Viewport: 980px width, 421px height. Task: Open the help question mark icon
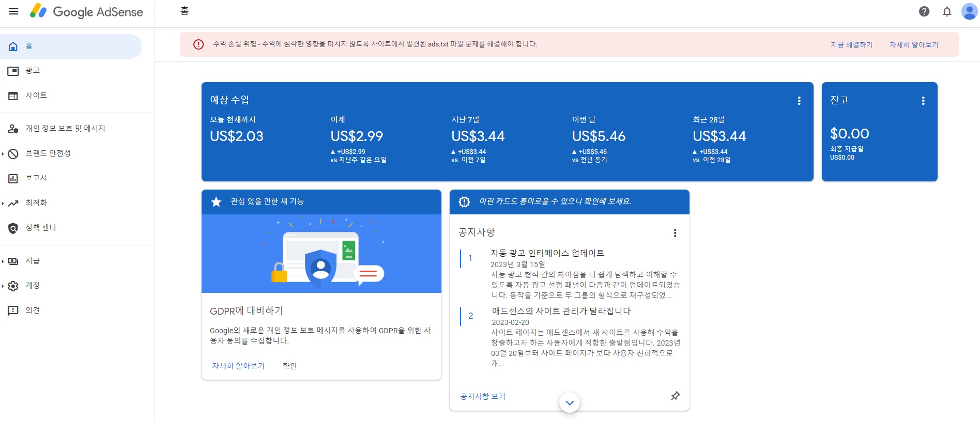pyautogui.click(x=924, y=11)
